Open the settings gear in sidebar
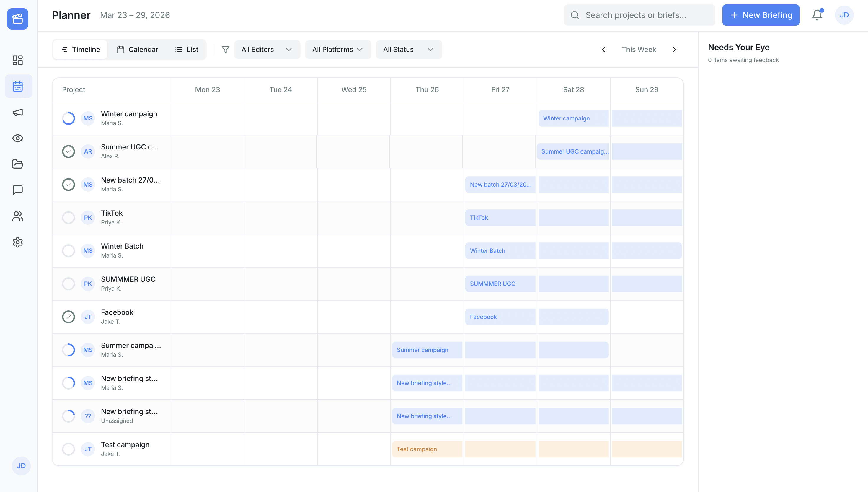 [17, 242]
